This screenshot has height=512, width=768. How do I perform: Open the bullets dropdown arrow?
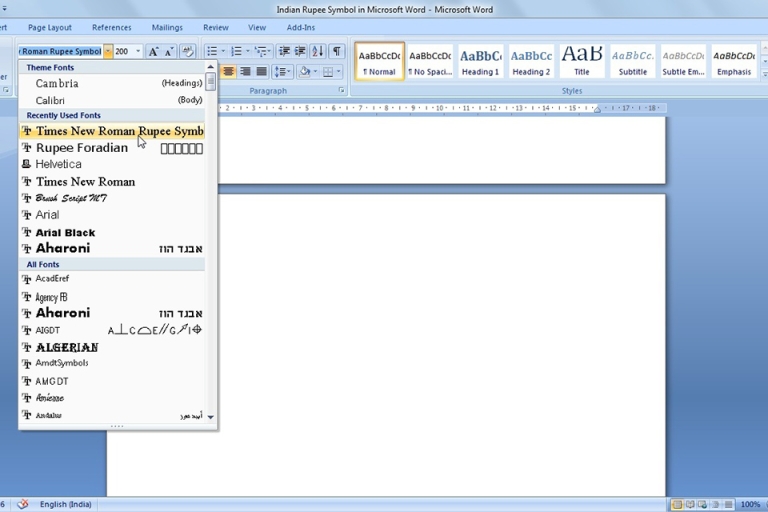tap(223, 51)
